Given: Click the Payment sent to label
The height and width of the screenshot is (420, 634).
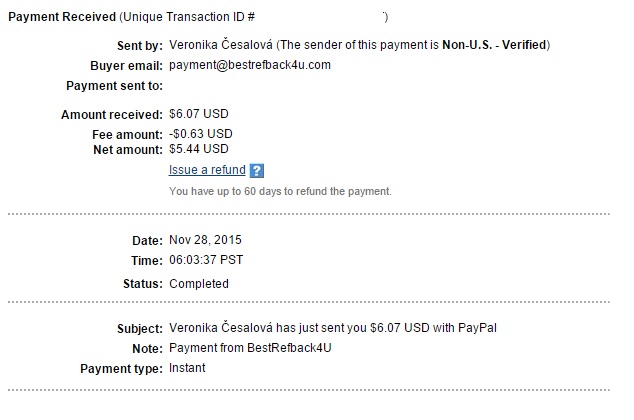Looking at the screenshot, I should click(114, 86).
